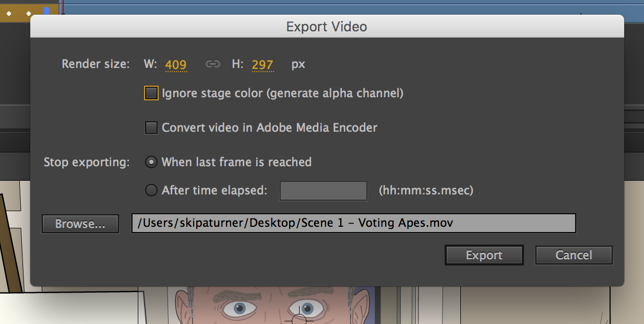Viewport: 644px width, 324px height.
Task: Select "When last frame is reached" option
Action: point(150,162)
